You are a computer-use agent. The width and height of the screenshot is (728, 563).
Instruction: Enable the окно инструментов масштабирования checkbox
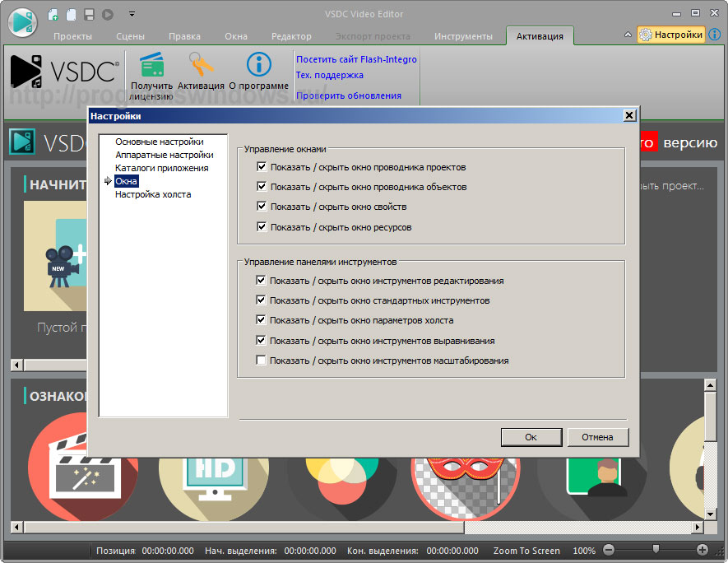tap(261, 360)
